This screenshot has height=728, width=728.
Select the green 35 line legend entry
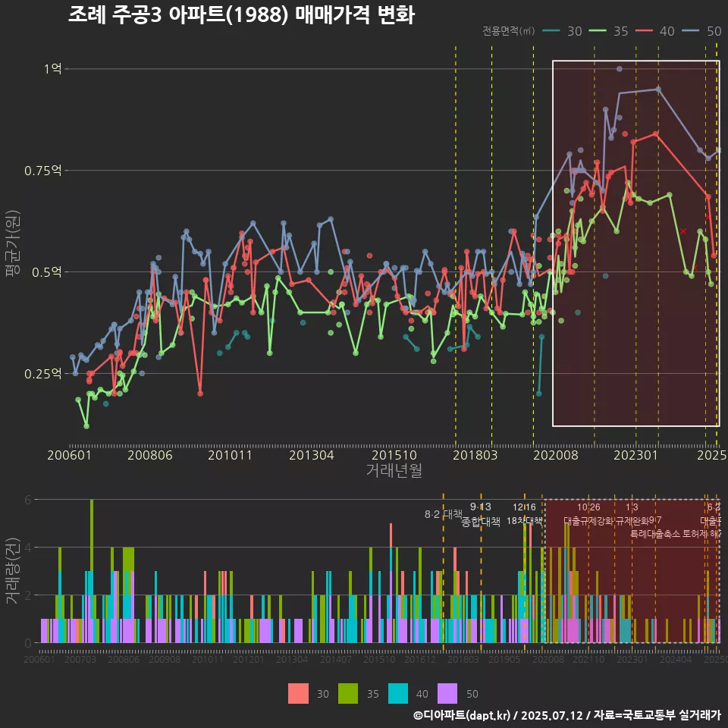(608, 31)
